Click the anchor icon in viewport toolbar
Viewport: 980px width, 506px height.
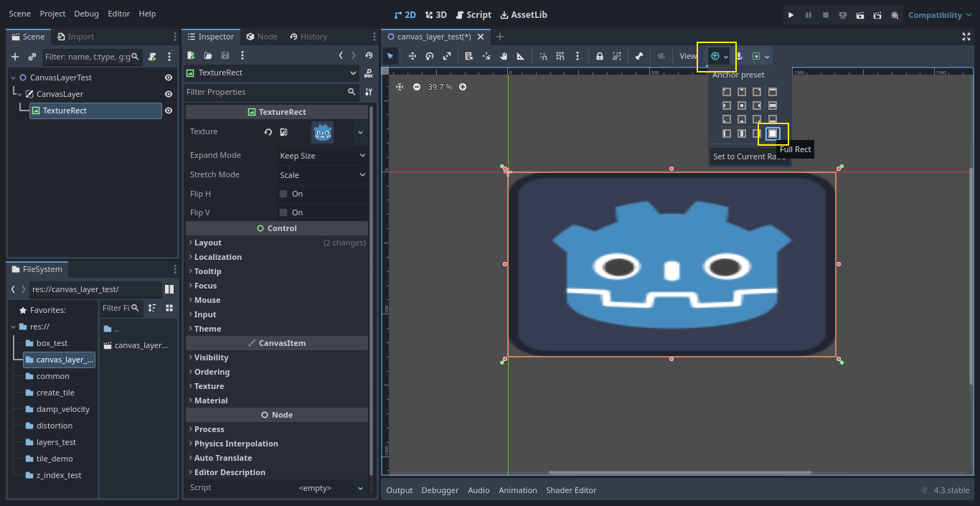[x=738, y=56]
